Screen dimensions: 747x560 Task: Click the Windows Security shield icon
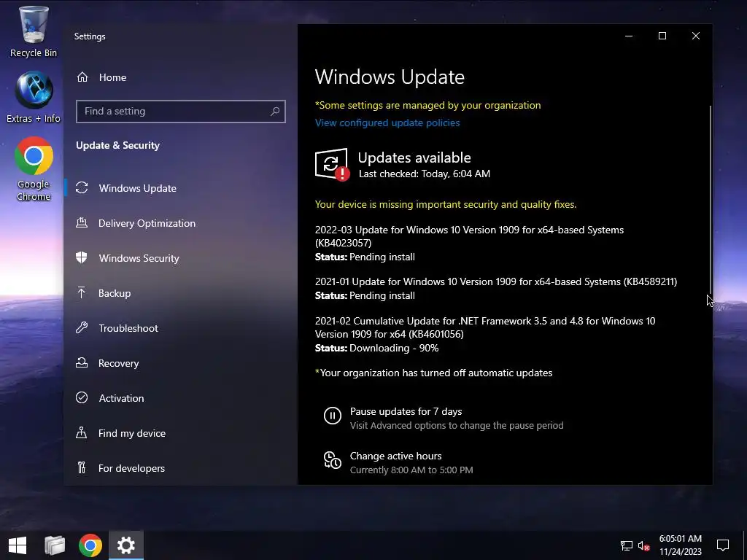[82, 257]
